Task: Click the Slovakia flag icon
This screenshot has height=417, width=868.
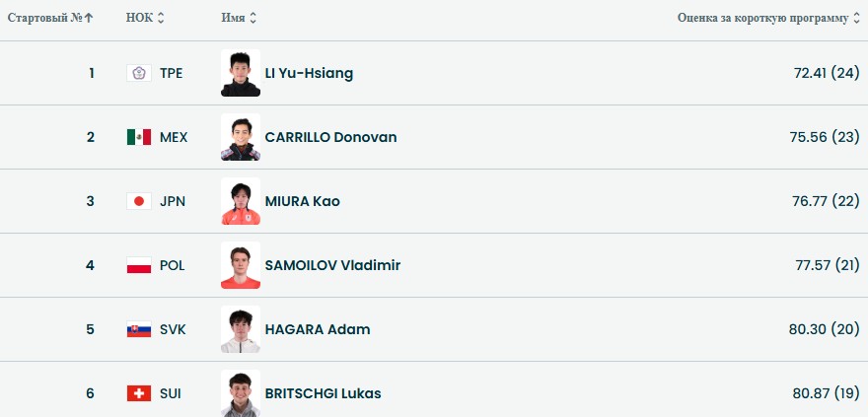Action: coord(139,329)
